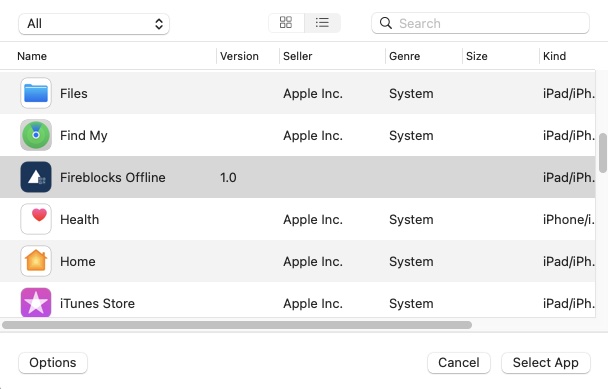Click Apple Inc. seller in Health row
The height and width of the screenshot is (389, 608).
(313, 220)
